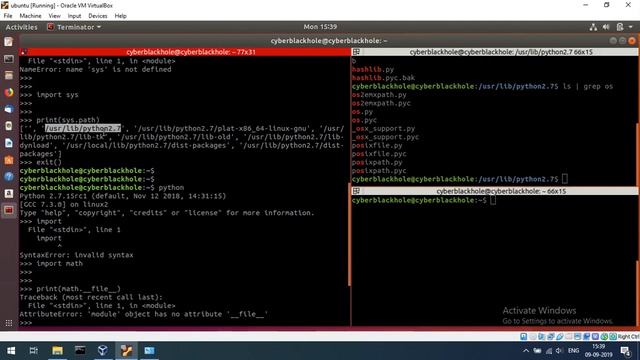The height and width of the screenshot is (360, 640).
Task: Expand the Ubuntu system menu arrow
Action: (x=631, y=27)
